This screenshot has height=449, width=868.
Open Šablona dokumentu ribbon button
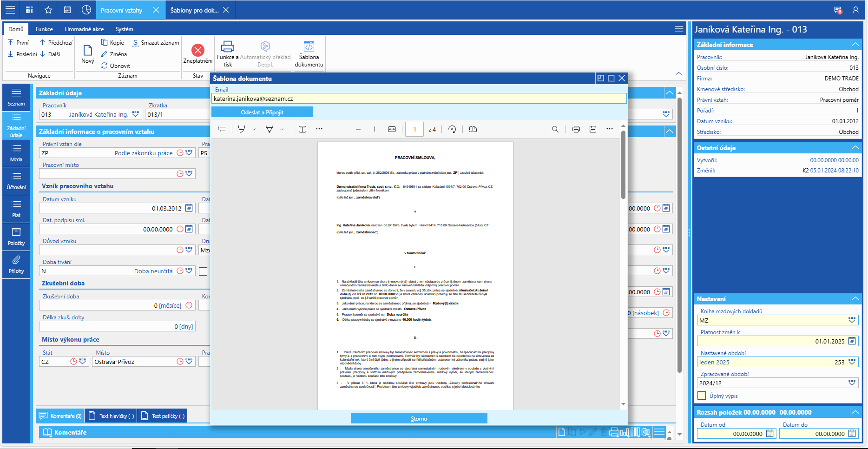[309, 54]
